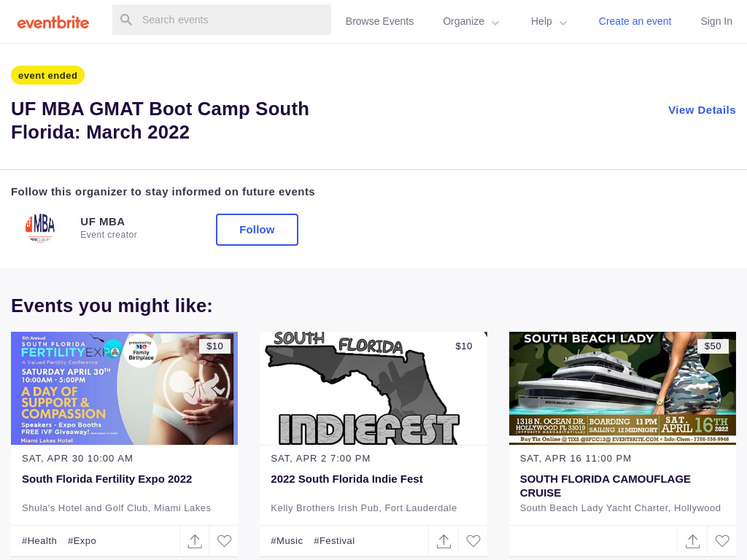This screenshot has width=747, height=560.
Task: Open 2022 South Florida Indie Fest title
Action: [x=347, y=479]
